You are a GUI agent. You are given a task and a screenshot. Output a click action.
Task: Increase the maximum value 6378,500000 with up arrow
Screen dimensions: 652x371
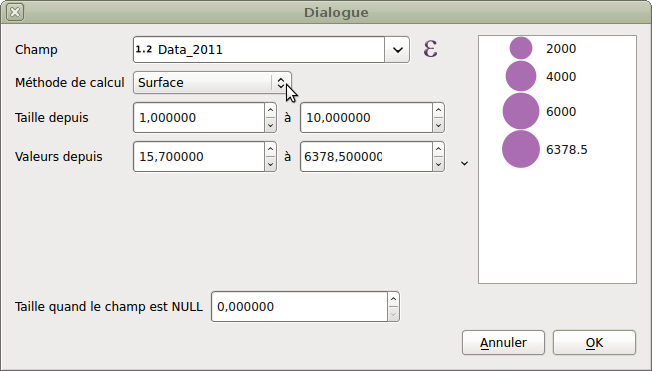pos(438,149)
